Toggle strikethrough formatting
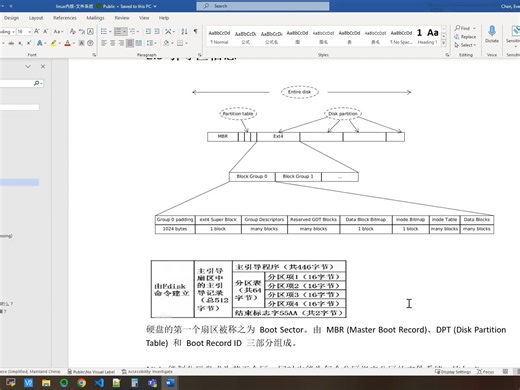Viewport: 520px width, 390px height. click(11, 43)
